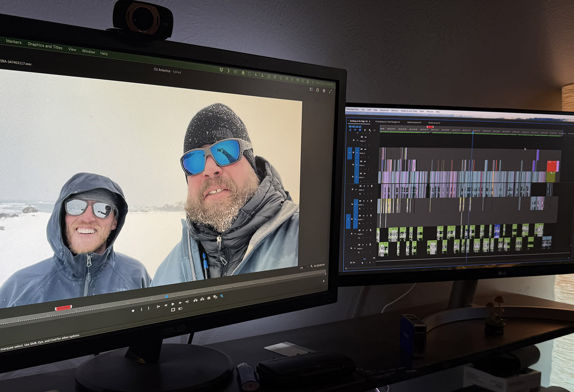Open the three-line list icon above viewer
Image resolution: width=574 pixels, height=392 pixels.
click(324, 91)
